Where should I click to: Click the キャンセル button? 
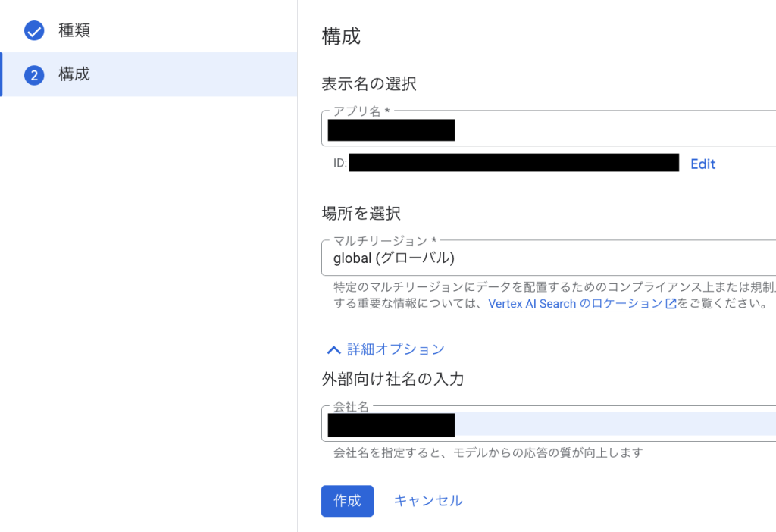428,501
